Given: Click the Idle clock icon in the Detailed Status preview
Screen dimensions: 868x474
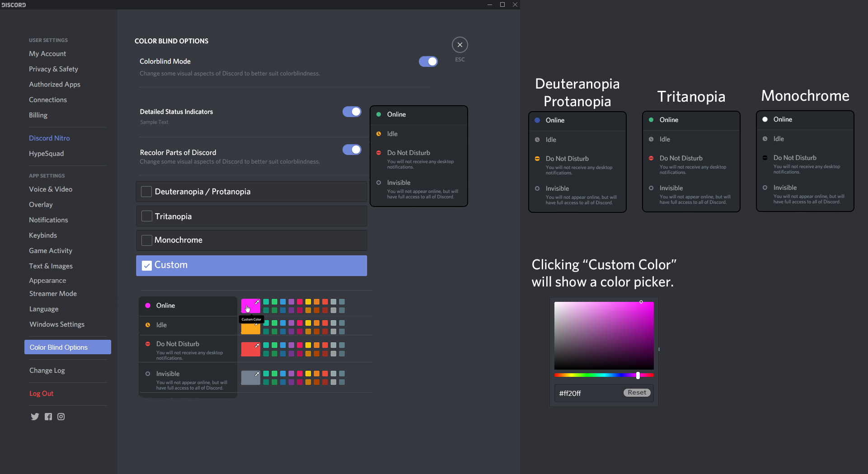Looking at the screenshot, I should point(379,134).
